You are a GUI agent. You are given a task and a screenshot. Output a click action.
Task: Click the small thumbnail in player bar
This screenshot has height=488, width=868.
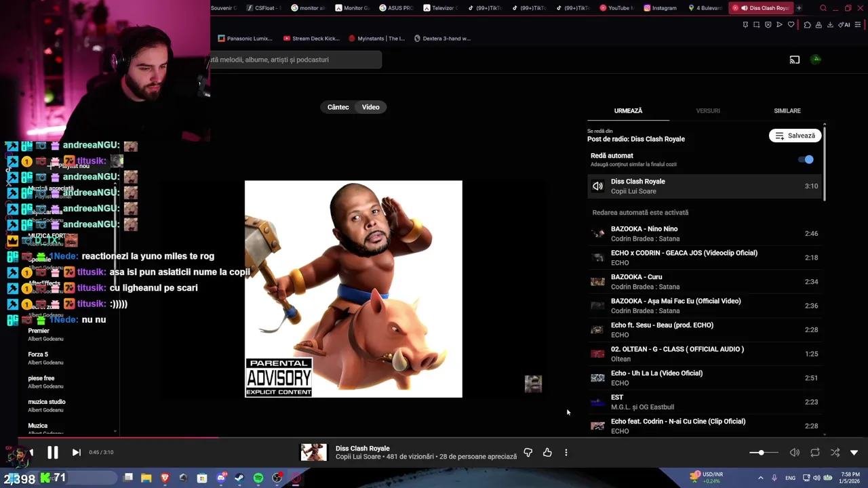coord(313,452)
